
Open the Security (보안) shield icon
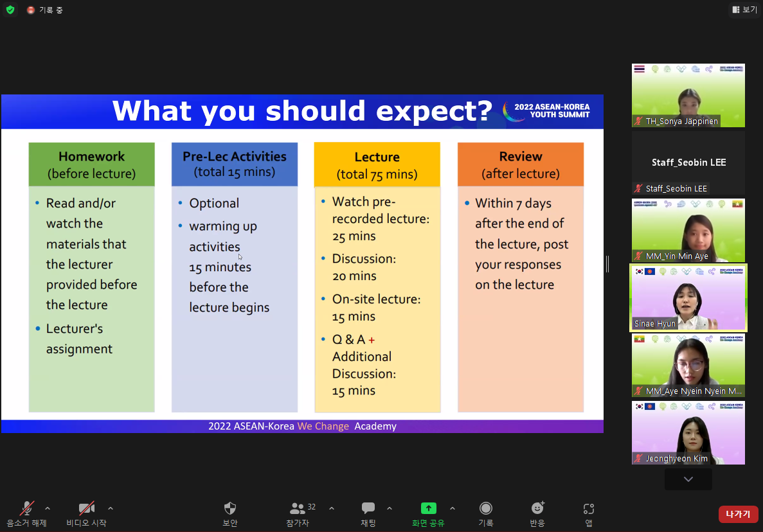[229, 509]
